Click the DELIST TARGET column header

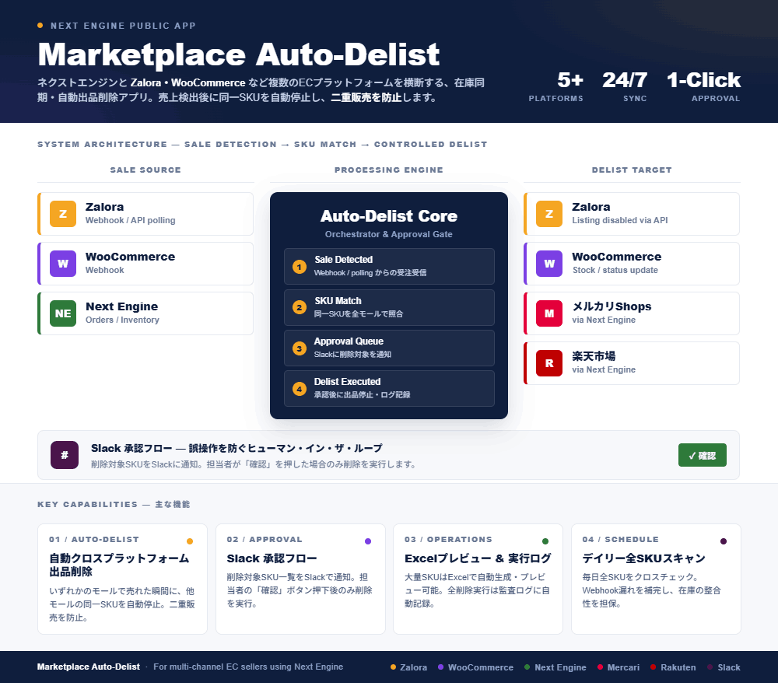tap(632, 170)
